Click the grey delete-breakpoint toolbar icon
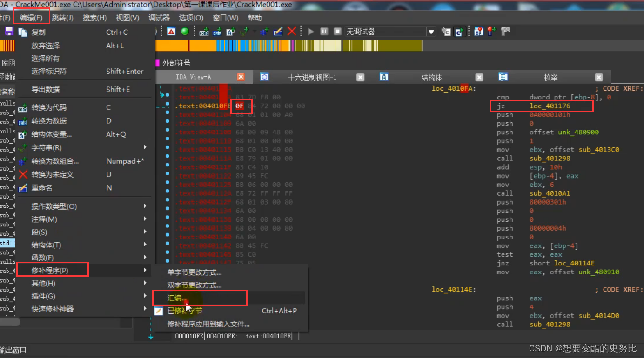The image size is (644, 358). click(x=505, y=31)
